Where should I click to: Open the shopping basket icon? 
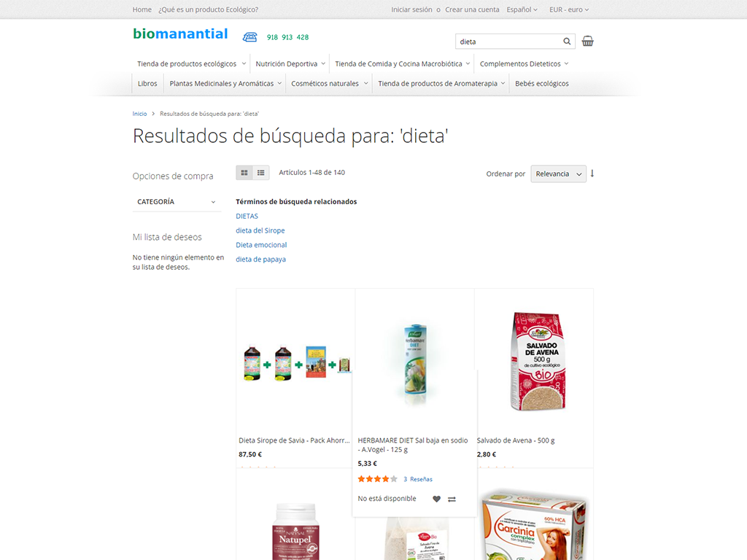click(x=587, y=42)
